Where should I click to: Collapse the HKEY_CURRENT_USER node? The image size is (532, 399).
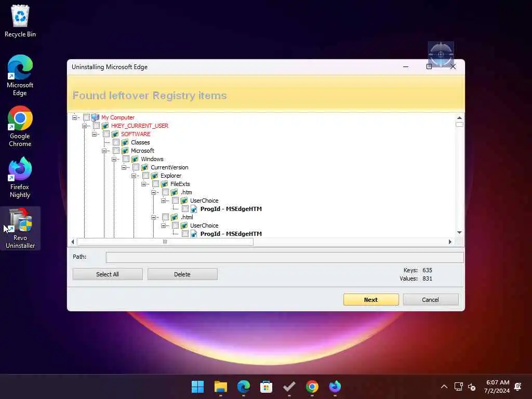84,126
